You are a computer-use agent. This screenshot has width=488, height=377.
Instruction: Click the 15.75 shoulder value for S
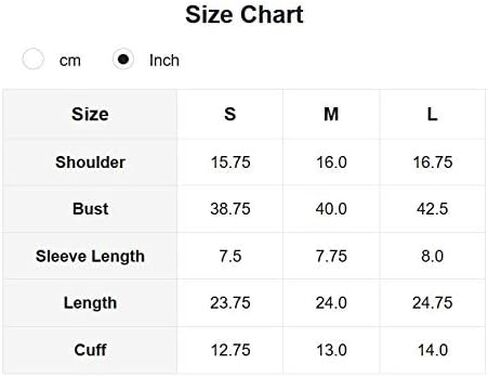[230, 162]
